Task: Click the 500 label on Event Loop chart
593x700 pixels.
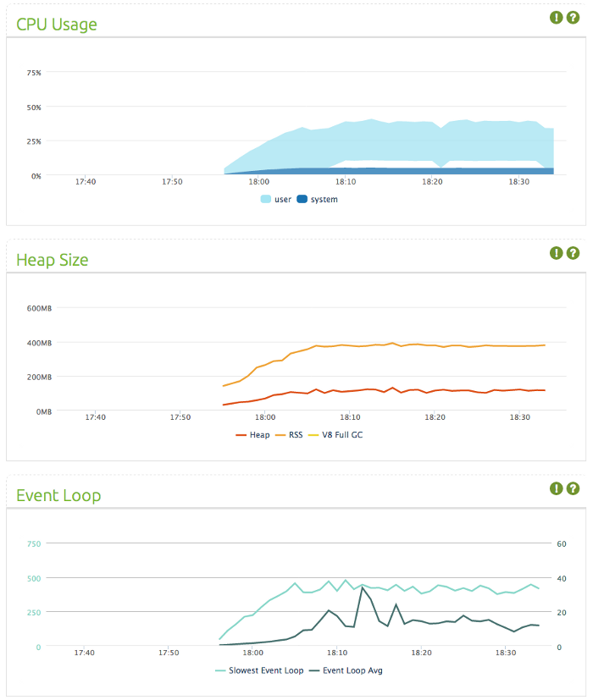Action: (x=34, y=579)
